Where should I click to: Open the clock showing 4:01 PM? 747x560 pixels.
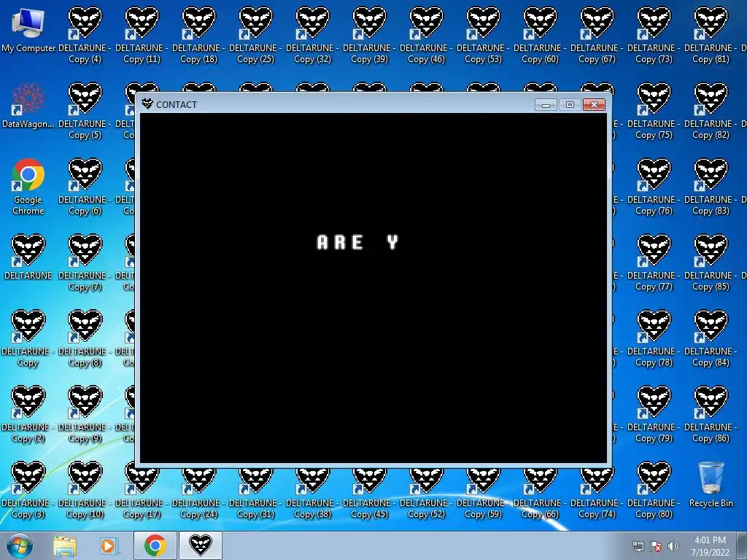710,546
